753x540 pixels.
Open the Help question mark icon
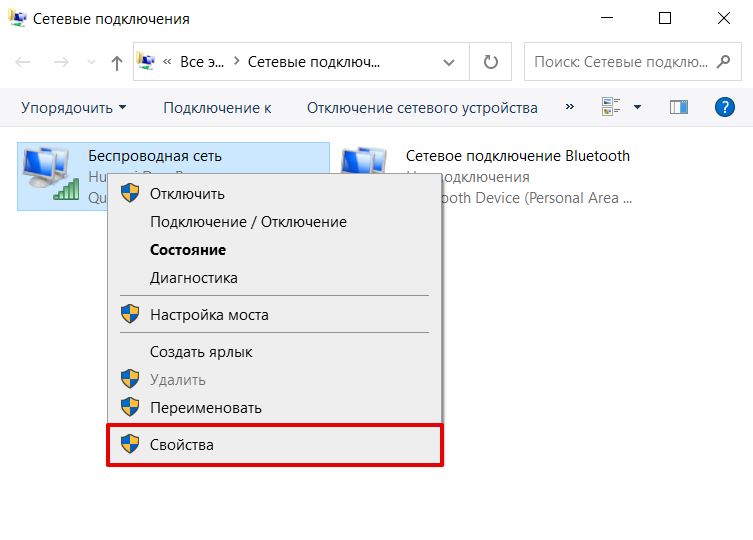click(725, 107)
